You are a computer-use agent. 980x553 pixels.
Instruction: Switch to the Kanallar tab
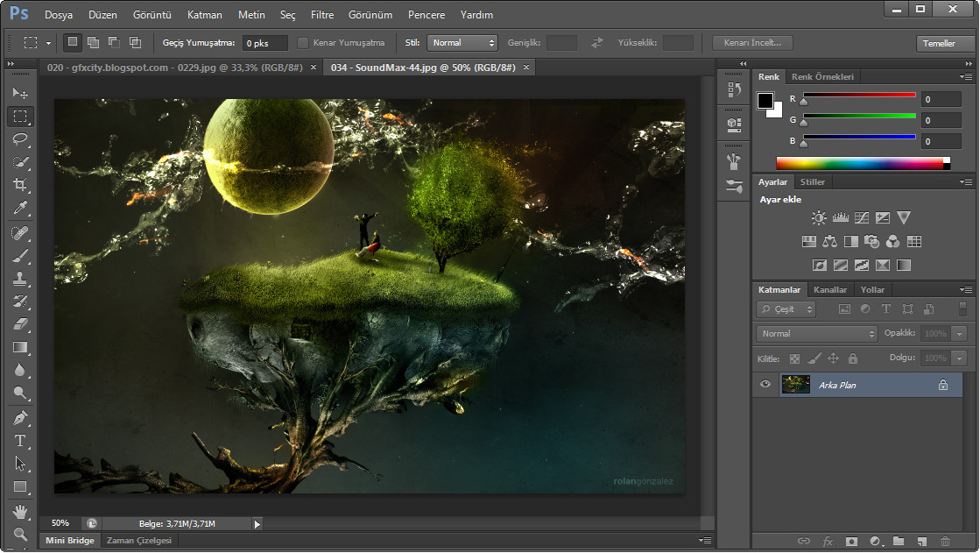829,289
